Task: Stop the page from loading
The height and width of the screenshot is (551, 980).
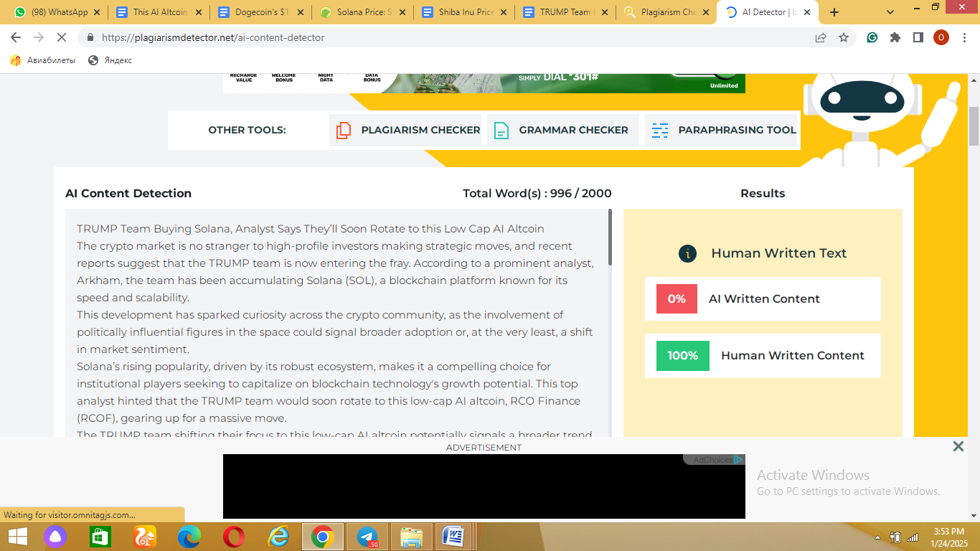Action: click(x=62, y=37)
